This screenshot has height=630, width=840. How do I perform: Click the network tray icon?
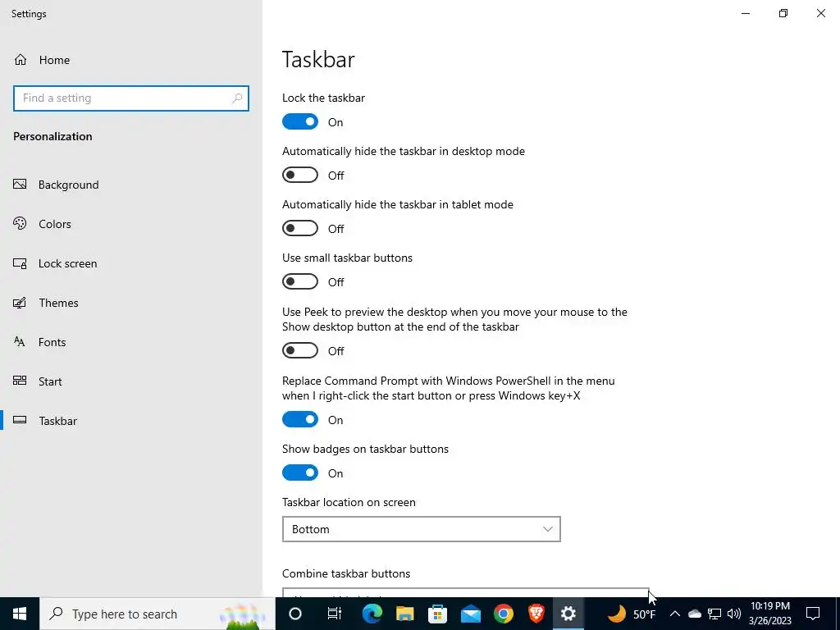click(x=714, y=614)
